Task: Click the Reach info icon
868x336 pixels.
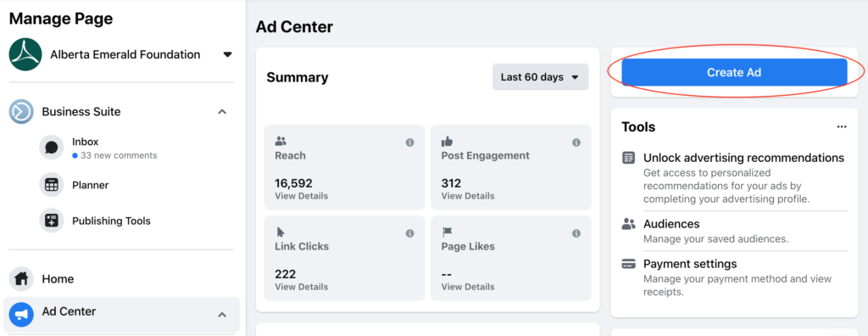Action: (x=409, y=143)
